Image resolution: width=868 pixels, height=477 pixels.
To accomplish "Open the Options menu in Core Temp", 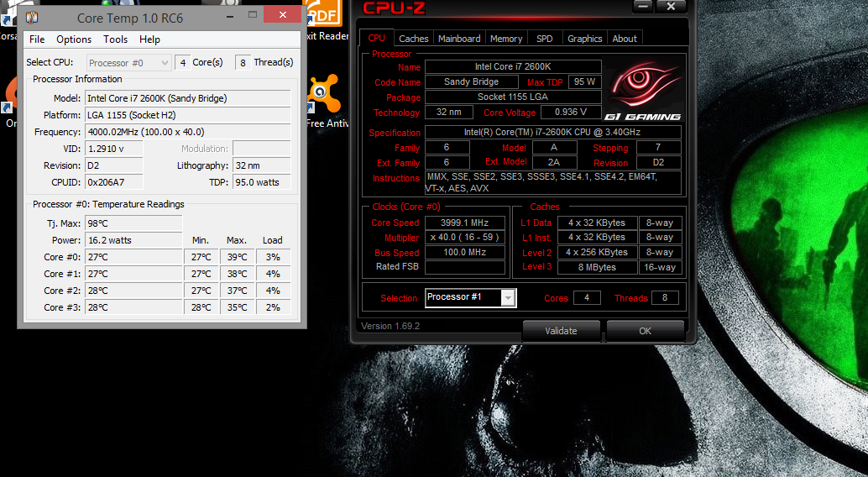I will [74, 39].
